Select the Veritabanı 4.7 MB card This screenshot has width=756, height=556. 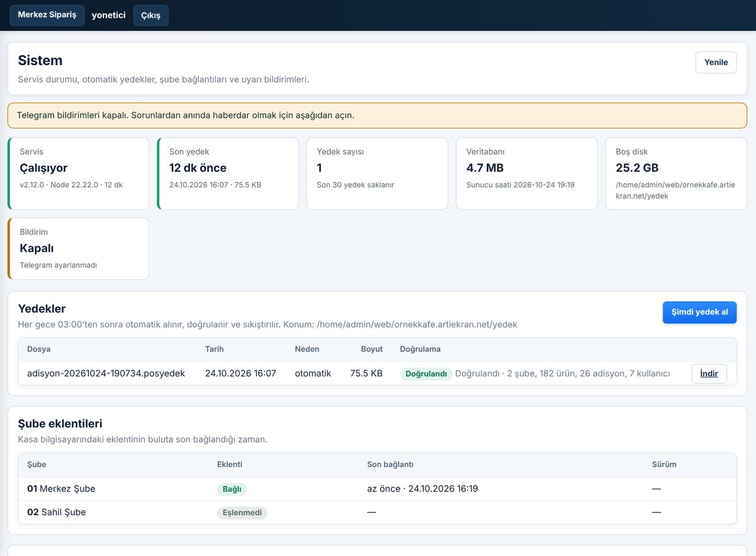[527, 173]
